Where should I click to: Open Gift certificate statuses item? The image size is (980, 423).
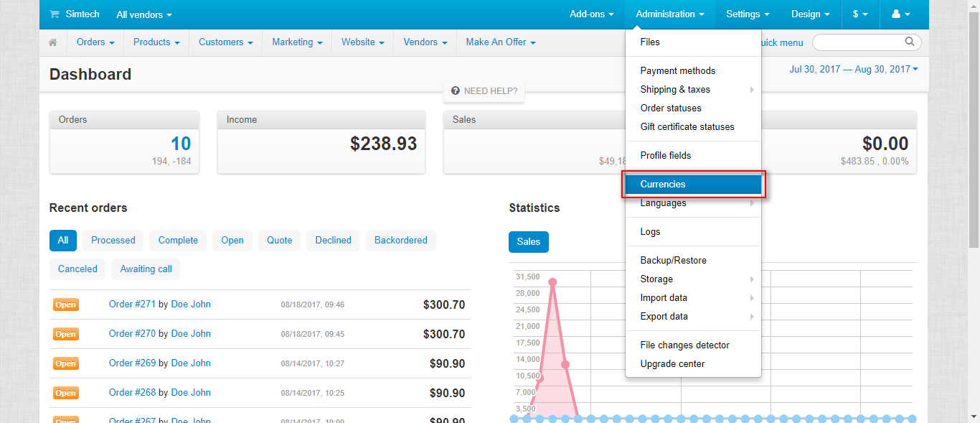tap(693, 127)
